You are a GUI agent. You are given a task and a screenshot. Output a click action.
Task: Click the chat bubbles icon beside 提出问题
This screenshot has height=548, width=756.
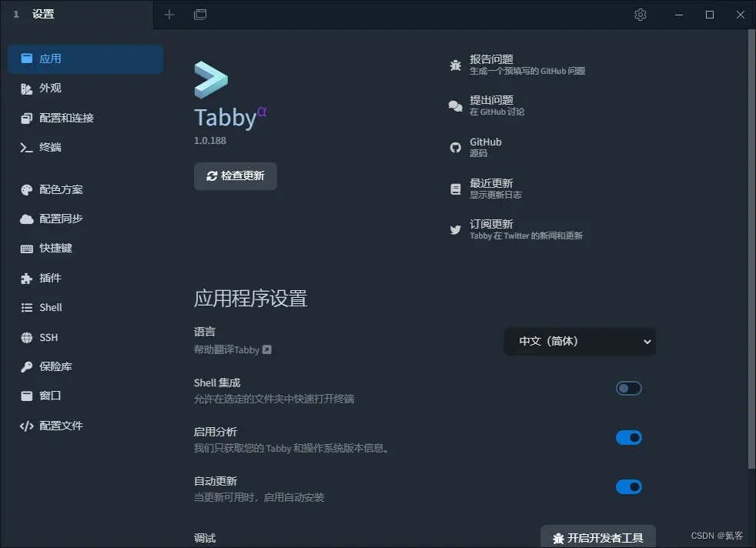[455, 106]
